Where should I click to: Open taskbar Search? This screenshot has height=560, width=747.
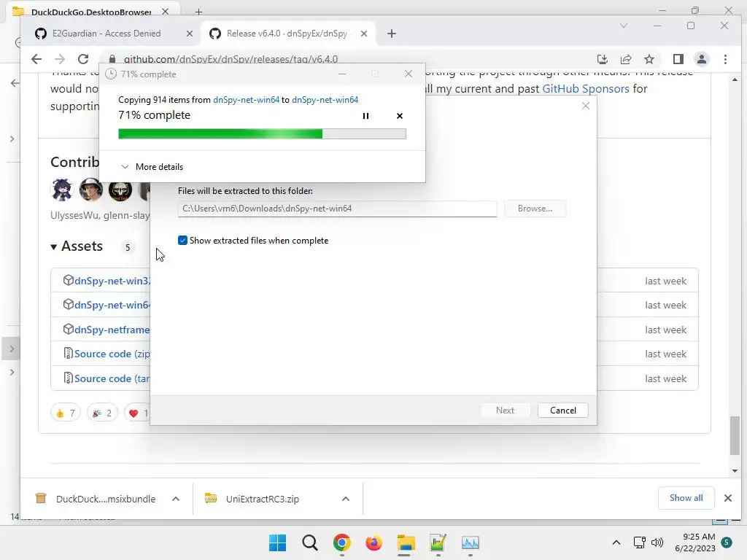[309, 542]
